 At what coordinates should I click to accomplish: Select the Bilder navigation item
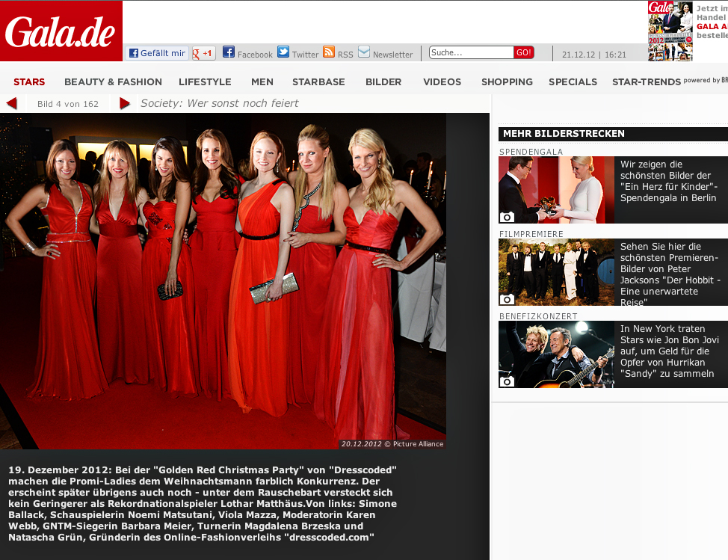(383, 81)
